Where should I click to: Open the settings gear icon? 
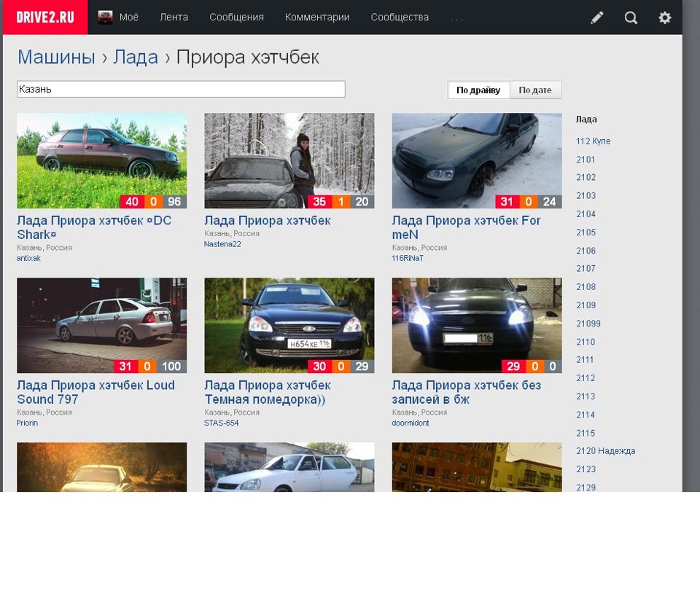pos(664,17)
